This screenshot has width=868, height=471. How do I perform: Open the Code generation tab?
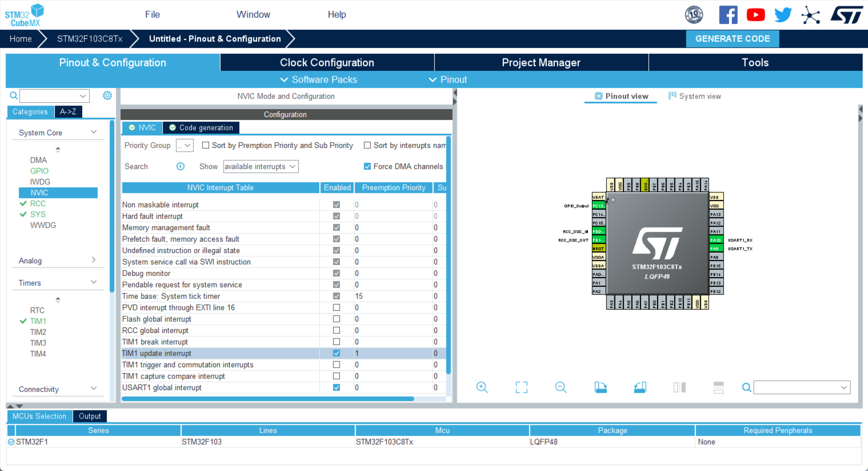point(201,128)
